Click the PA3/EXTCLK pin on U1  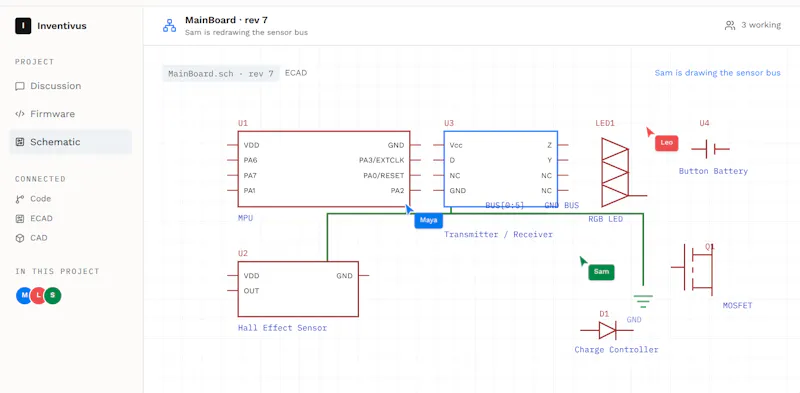[x=381, y=160]
